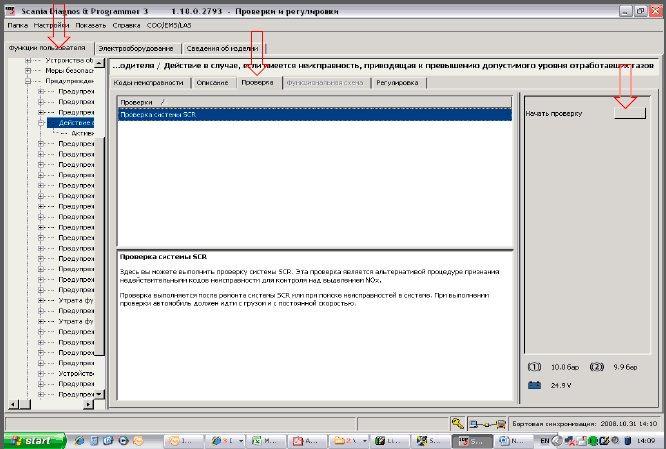Open the Windows Start button
Screen dimensions: 666x449
(x=33, y=440)
